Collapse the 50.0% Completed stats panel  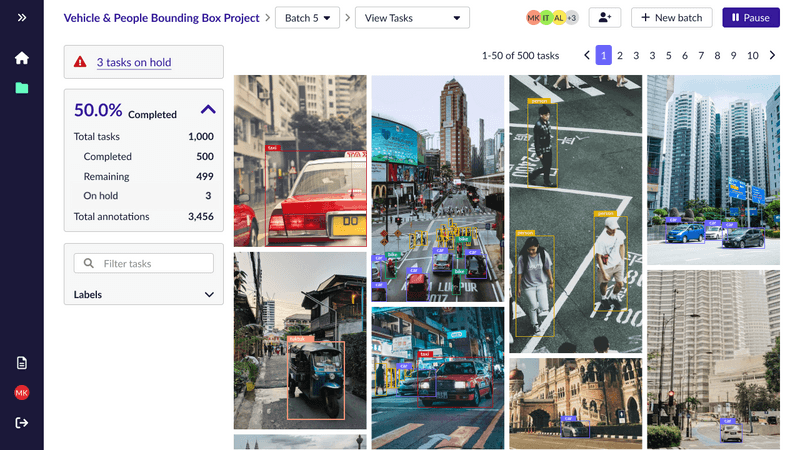[x=208, y=109]
